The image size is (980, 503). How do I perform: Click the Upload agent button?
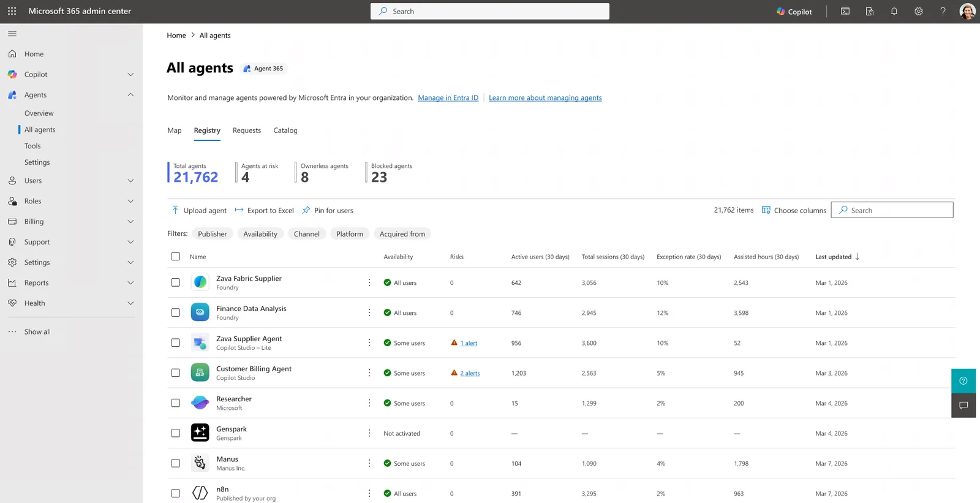click(199, 210)
